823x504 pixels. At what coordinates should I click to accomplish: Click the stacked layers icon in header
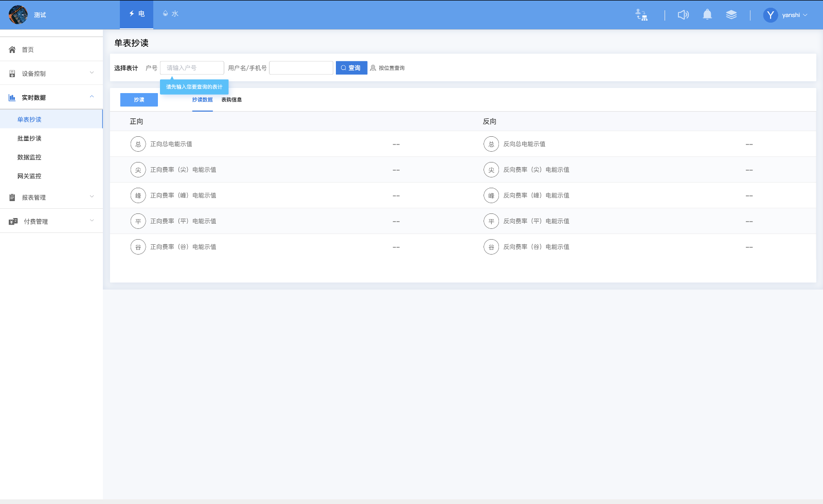tap(731, 15)
